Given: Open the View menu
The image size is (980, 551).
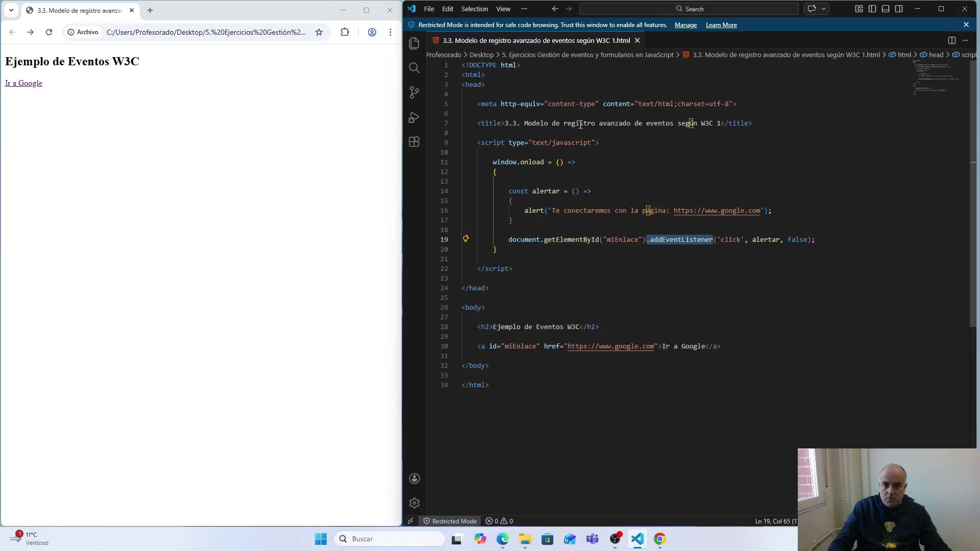Looking at the screenshot, I should pos(503,9).
